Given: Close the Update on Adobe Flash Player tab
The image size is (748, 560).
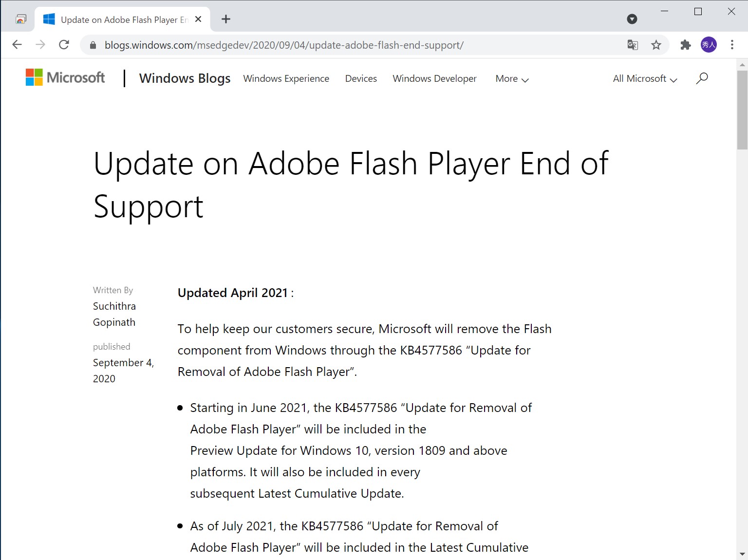Looking at the screenshot, I should coord(198,19).
